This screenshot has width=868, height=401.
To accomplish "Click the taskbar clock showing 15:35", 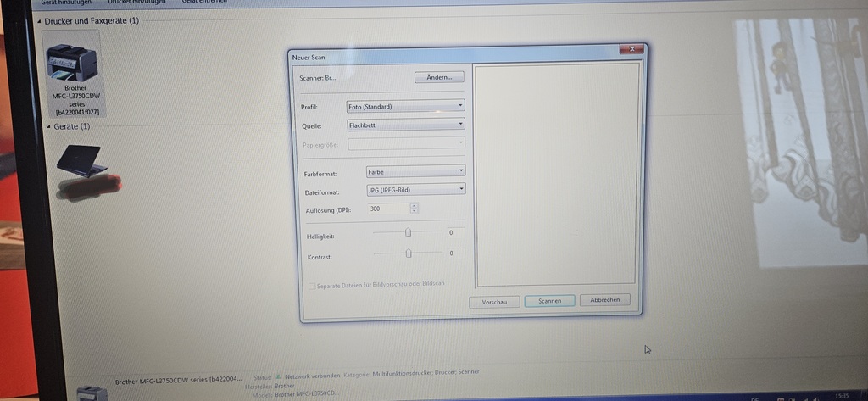I will click(841, 395).
